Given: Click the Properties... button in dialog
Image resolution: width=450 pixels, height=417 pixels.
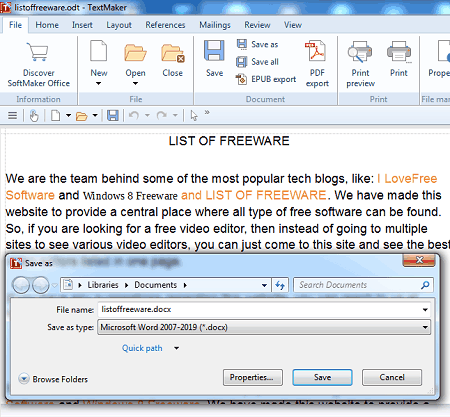Looking at the screenshot, I should pos(253,377).
